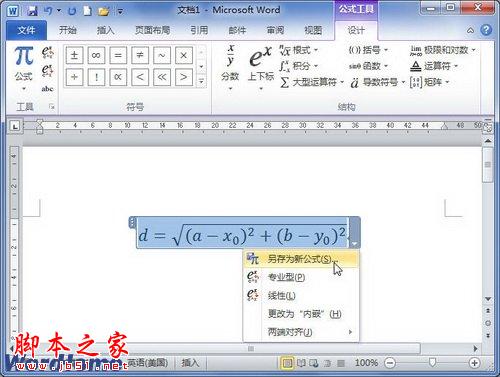500x377 pixels.
Task: Choose 更改为"内嵌"(H) menu item
Action: (301, 314)
